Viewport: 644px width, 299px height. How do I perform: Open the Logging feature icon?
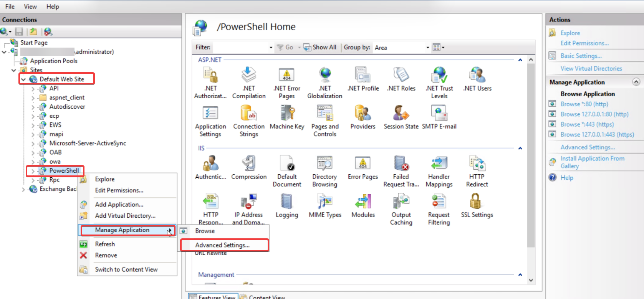pos(287,205)
